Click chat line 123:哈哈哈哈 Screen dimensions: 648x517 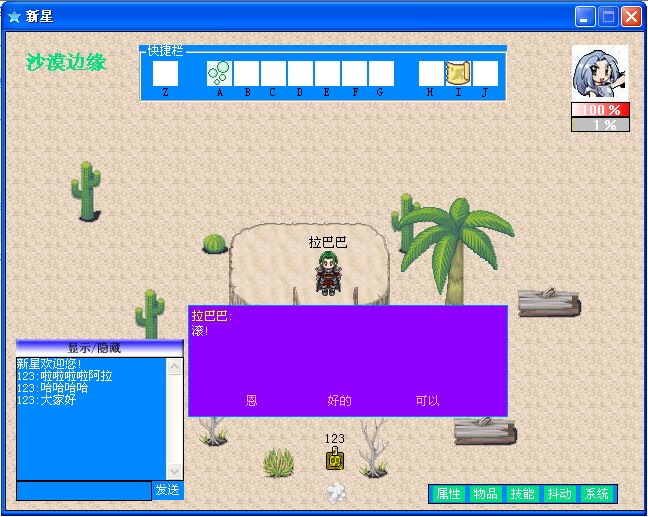click(x=52, y=388)
